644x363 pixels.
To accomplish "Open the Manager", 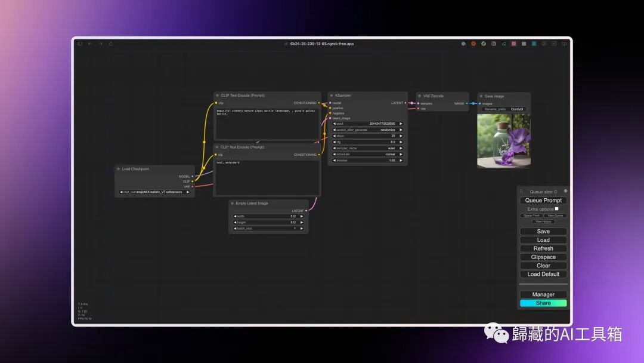I will coord(543,294).
